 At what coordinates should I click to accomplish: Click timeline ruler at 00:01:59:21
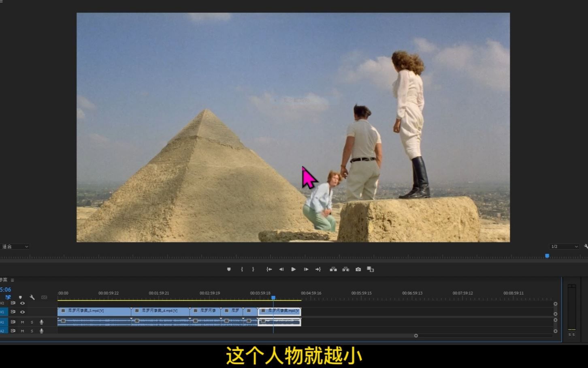pos(159,293)
